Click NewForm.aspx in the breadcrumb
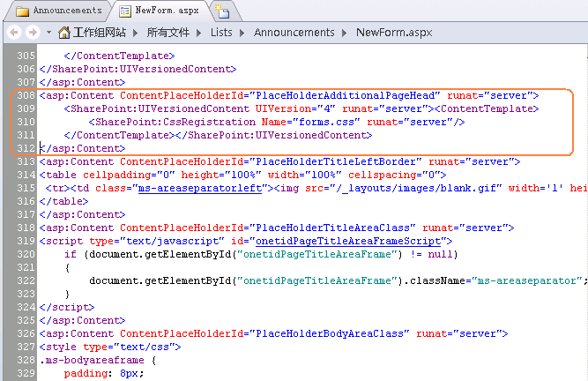588x381 pixels. (x=394, y=33)
